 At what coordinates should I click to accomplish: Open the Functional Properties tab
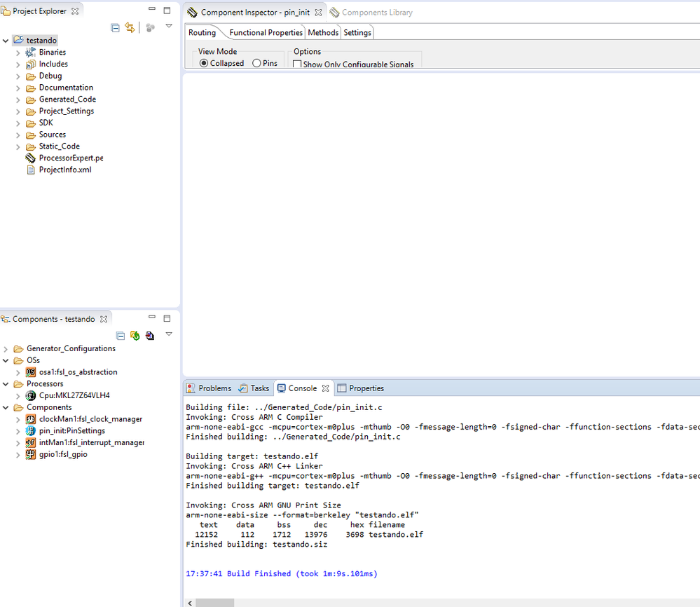coord(266,33)
